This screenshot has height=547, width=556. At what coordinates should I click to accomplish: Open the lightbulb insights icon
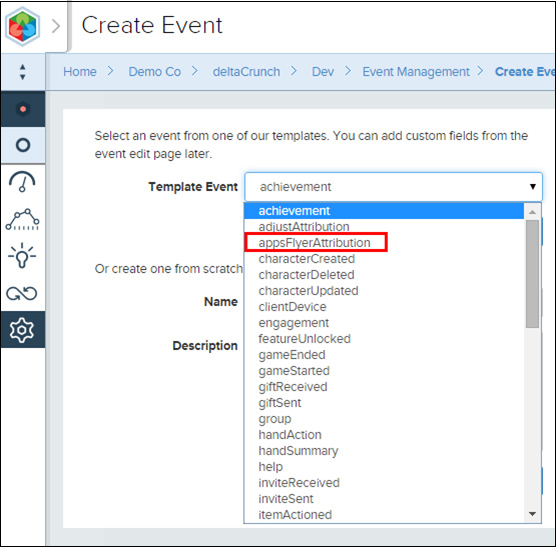tap(22, 255)
